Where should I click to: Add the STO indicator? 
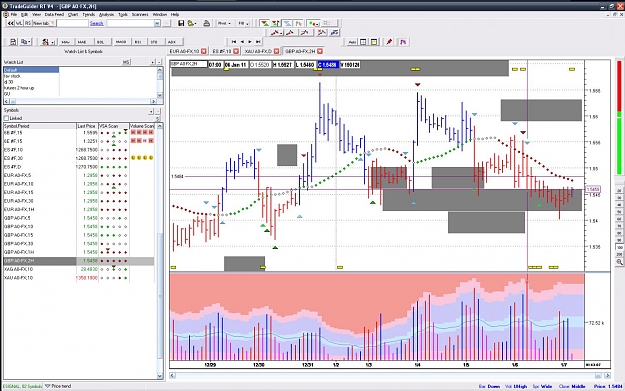pyautogui.click(x=154, y=42)
